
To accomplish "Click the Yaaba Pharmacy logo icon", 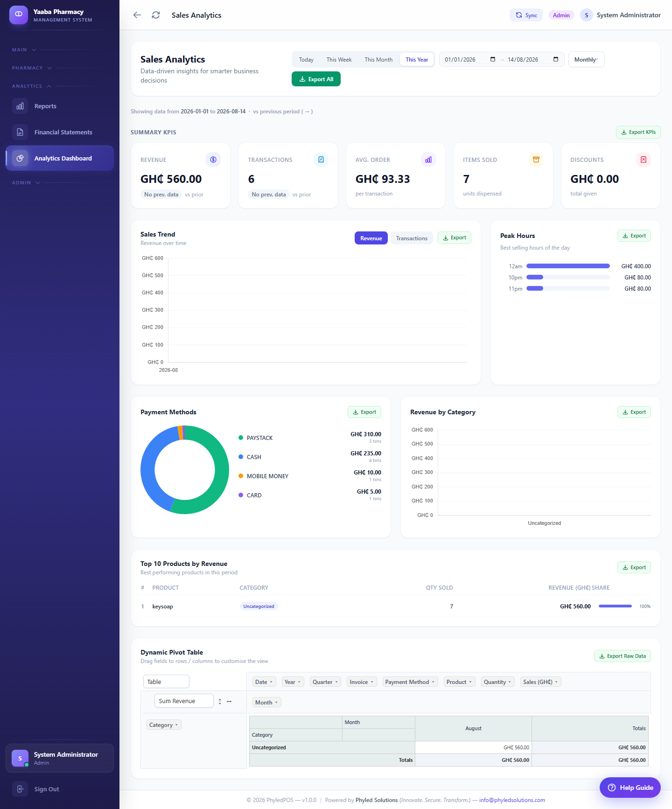I will (19, 15).
